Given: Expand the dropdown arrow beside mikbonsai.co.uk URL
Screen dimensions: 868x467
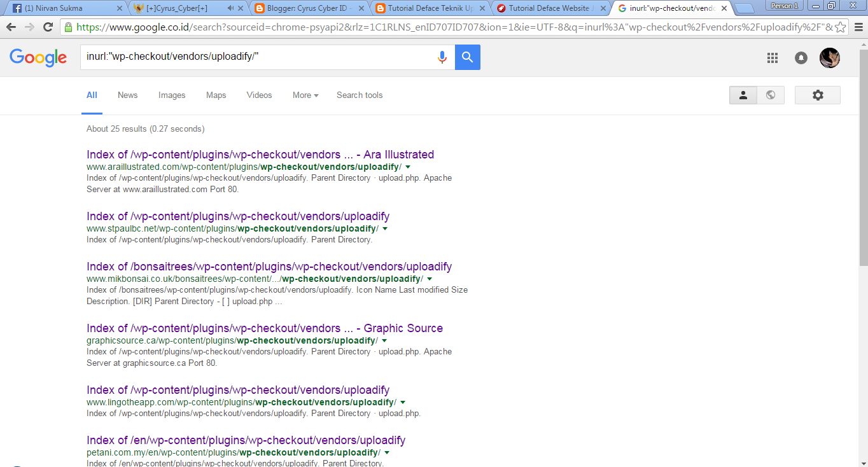Looking at the screenshot, I should point(430,279).
